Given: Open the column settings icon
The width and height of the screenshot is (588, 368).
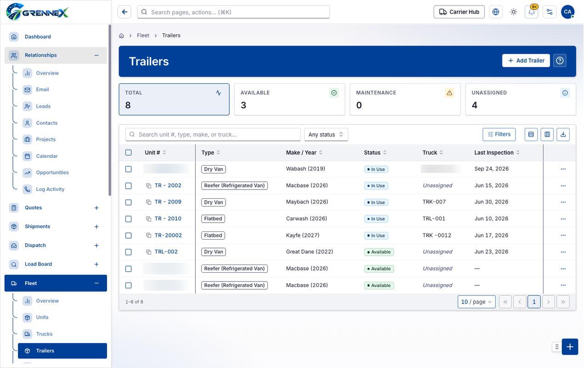Looking at the screenshot, I should point(547,134).
